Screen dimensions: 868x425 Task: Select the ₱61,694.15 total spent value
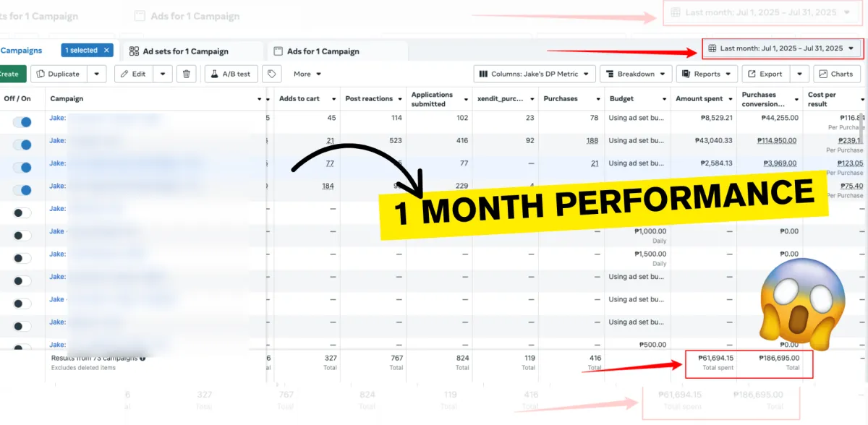pos(715,358)
